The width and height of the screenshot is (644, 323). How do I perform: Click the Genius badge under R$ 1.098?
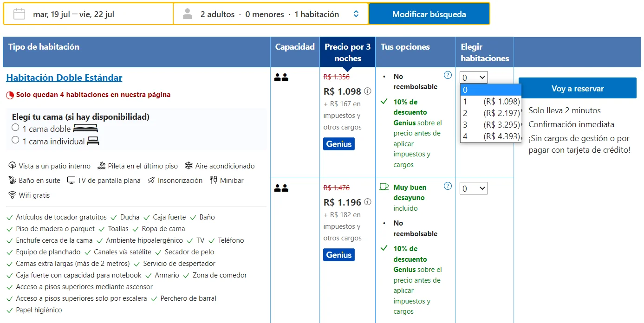(x=339, y=144)
